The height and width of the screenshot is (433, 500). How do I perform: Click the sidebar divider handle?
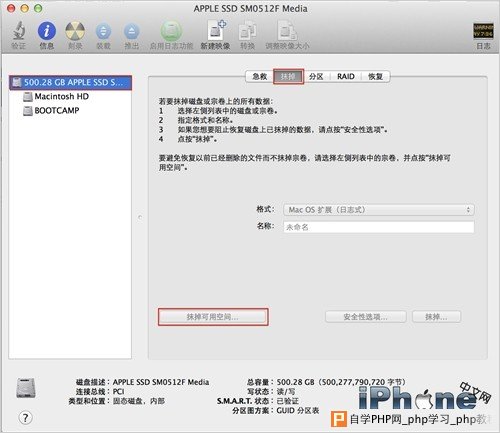pyautogui.click(x=140, y=217)
